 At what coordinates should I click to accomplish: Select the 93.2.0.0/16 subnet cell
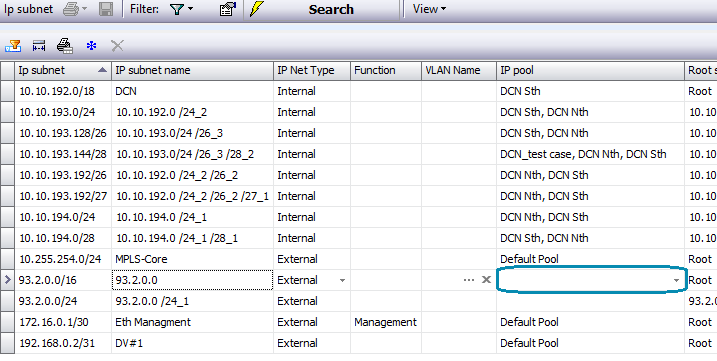click(63, 280)
